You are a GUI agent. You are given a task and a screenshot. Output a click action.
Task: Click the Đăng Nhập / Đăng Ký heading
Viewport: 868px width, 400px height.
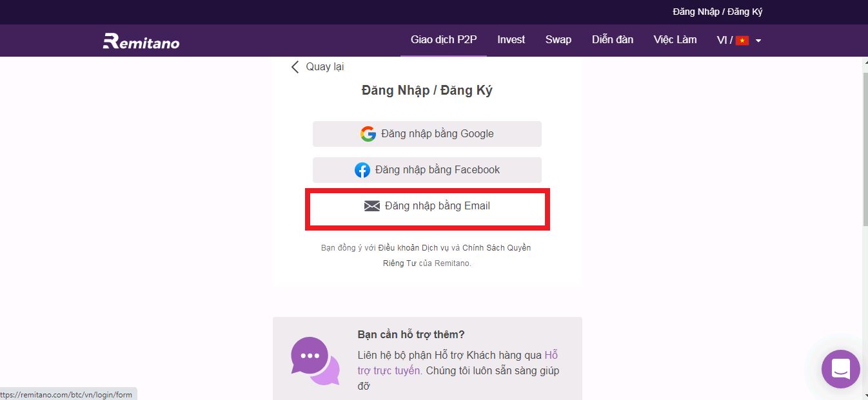coord(427,90)
